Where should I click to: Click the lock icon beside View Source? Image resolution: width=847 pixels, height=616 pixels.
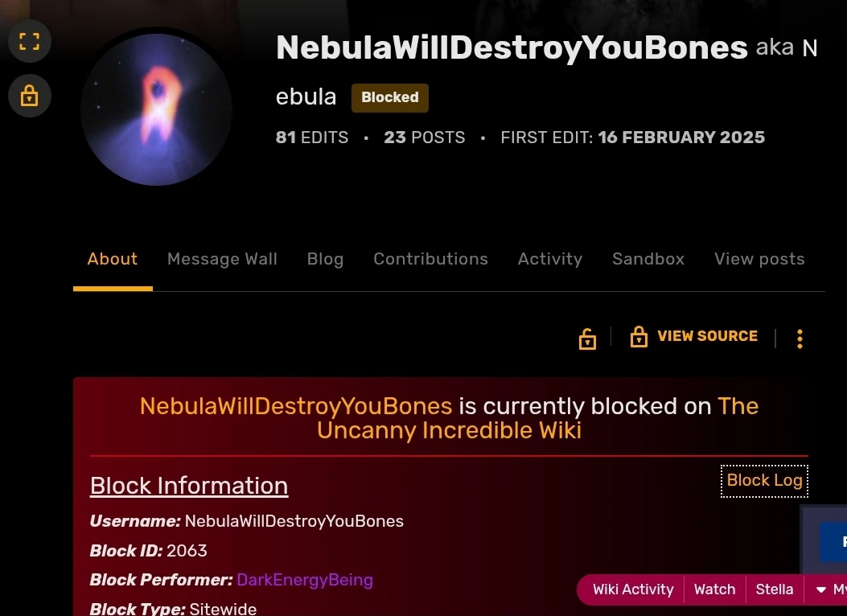pyautogui.click(x=639, y=336)
